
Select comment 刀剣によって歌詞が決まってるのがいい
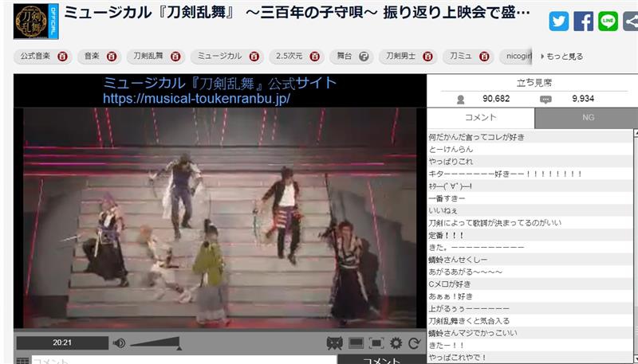coord(530,223)
